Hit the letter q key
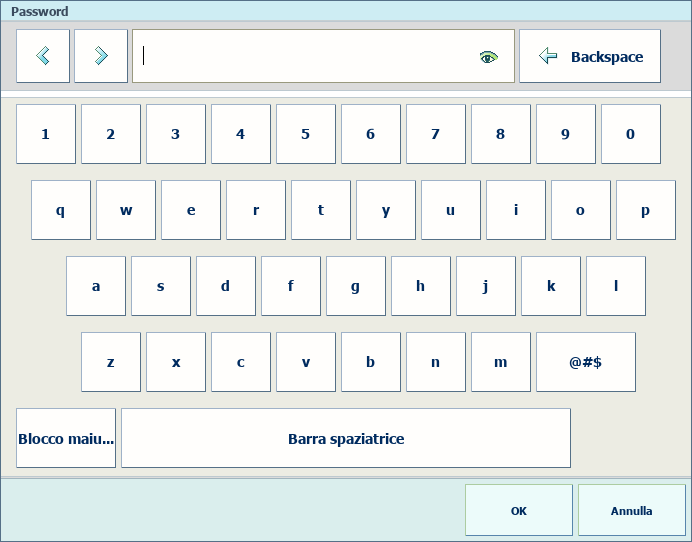The width and height of the screenshot is (692, 542). click(x=61, y=210)
